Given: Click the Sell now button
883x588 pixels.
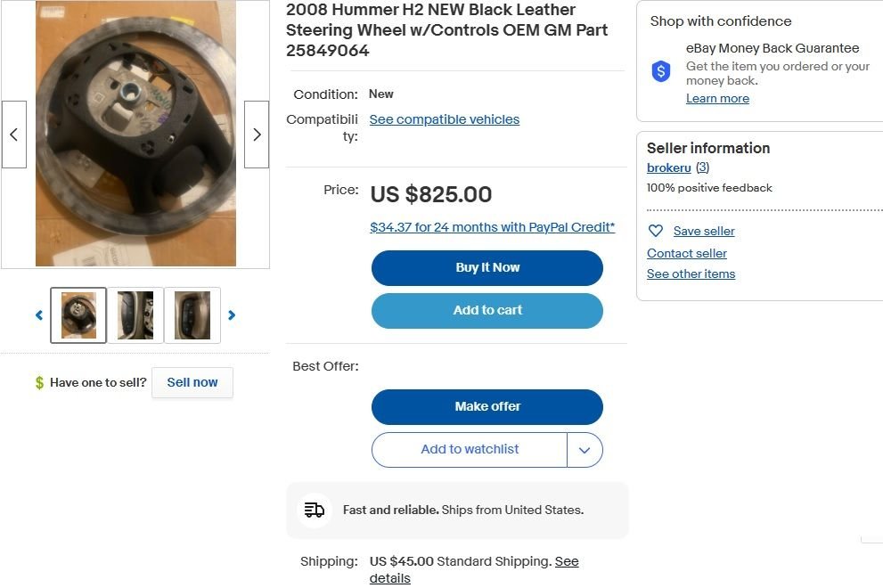Looking at the screenshot, I should (x=192, y=382).
